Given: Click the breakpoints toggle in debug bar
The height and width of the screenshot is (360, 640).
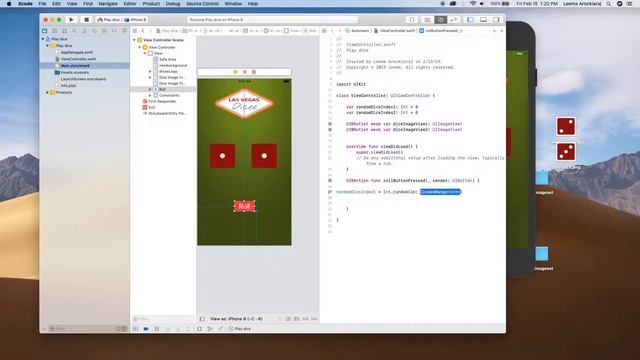Looking at the screenshot, I should coord(146,329).
